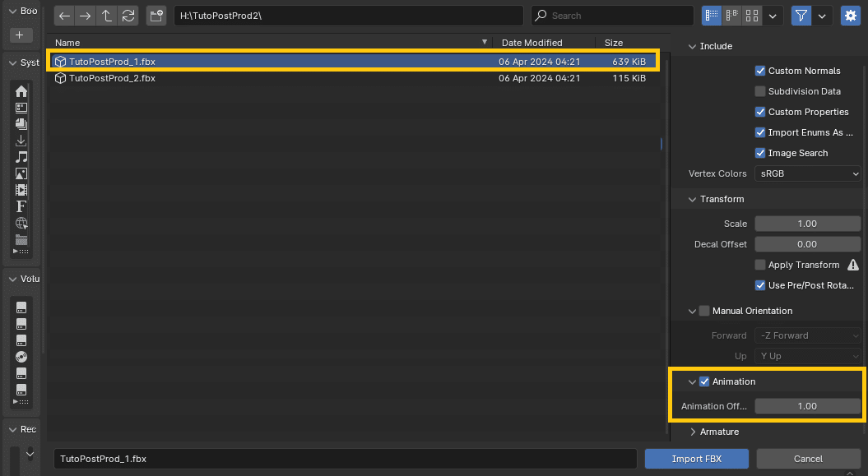Open the Vertex Colors sRGB dropdown
Viewport: 868px width, 476px height.
pos(807,173)
